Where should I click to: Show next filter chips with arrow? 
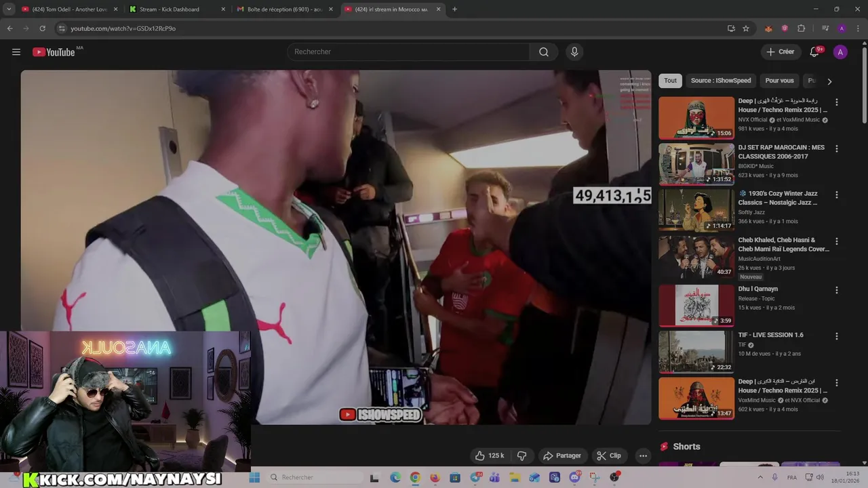pos(829,81)
